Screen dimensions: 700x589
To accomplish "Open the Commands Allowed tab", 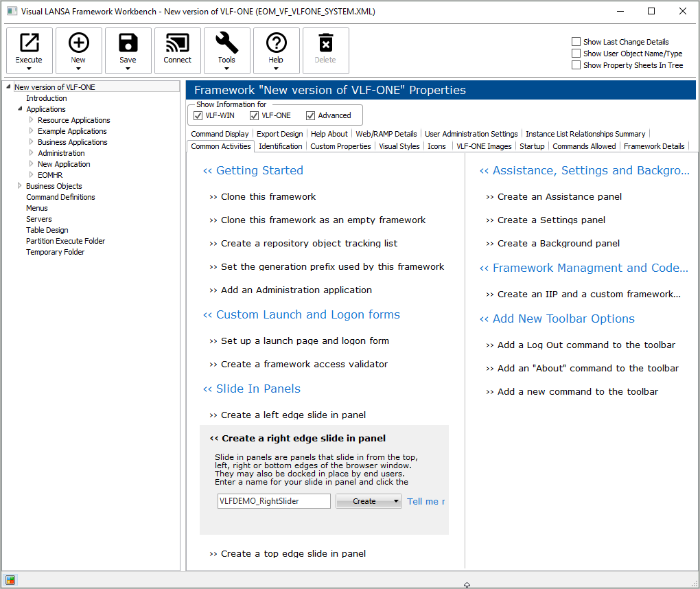I will pos(584,146).
